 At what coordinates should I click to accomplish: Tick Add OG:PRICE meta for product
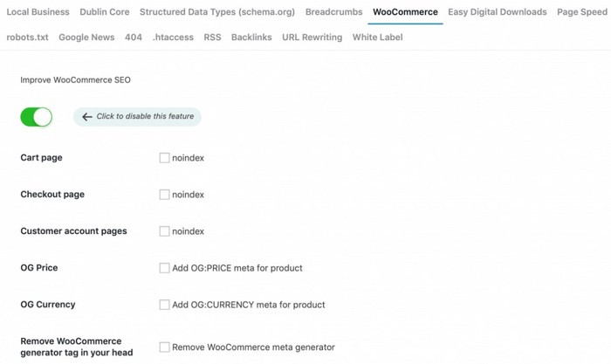(164, 268)
